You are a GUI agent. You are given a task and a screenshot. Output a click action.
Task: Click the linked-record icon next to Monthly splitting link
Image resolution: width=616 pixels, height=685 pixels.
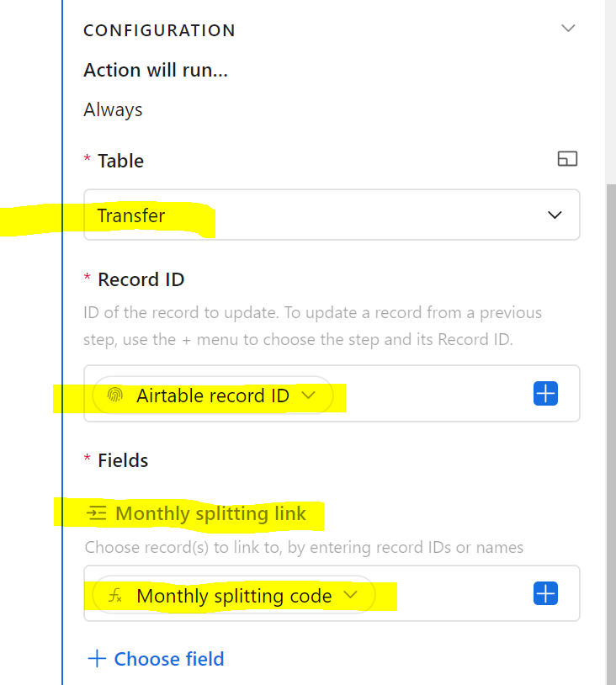click(x=97, y=512)
